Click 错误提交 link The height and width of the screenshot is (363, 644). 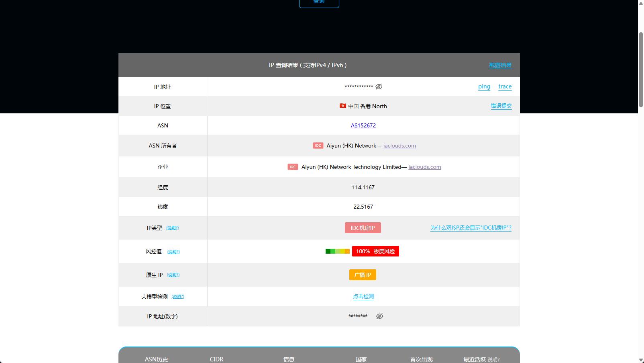pos(501,106)
